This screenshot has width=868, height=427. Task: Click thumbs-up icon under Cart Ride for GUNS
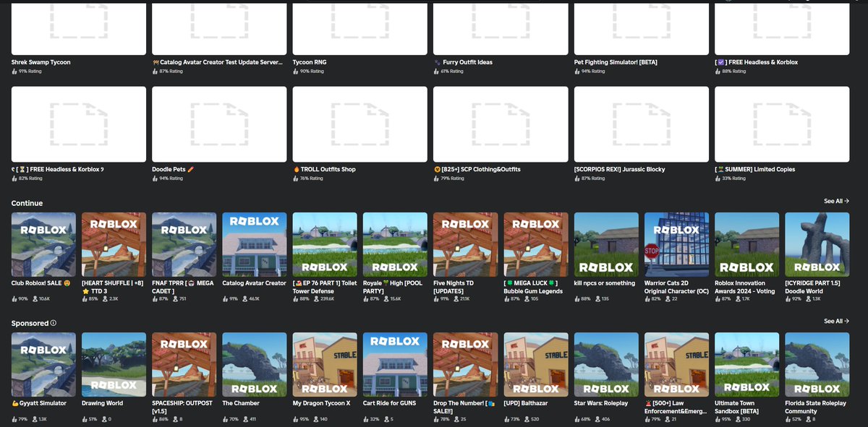point(366,419)
